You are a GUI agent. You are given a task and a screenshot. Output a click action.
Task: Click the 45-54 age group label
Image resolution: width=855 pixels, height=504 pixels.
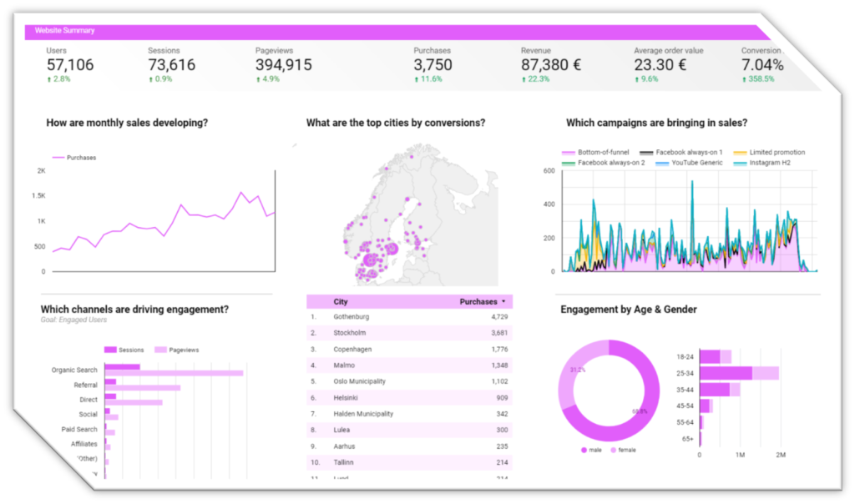pos(685,406)
